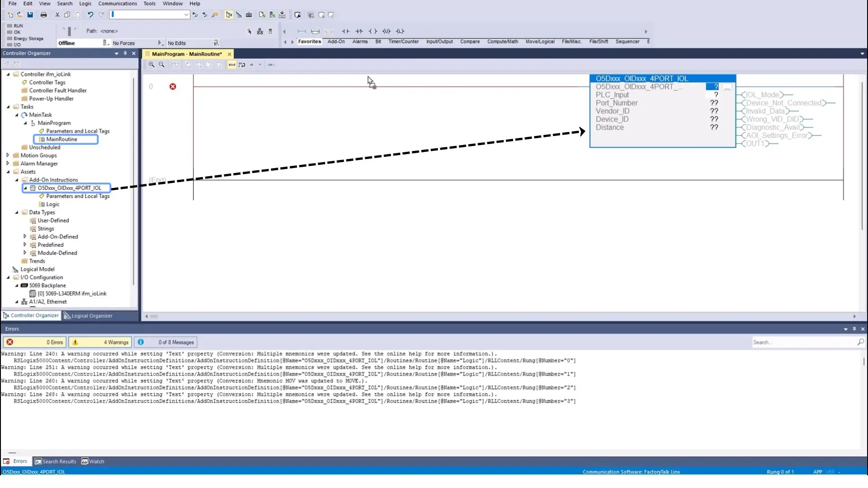Zoom in on the ladder editor
868x488 pixels.
151,65
